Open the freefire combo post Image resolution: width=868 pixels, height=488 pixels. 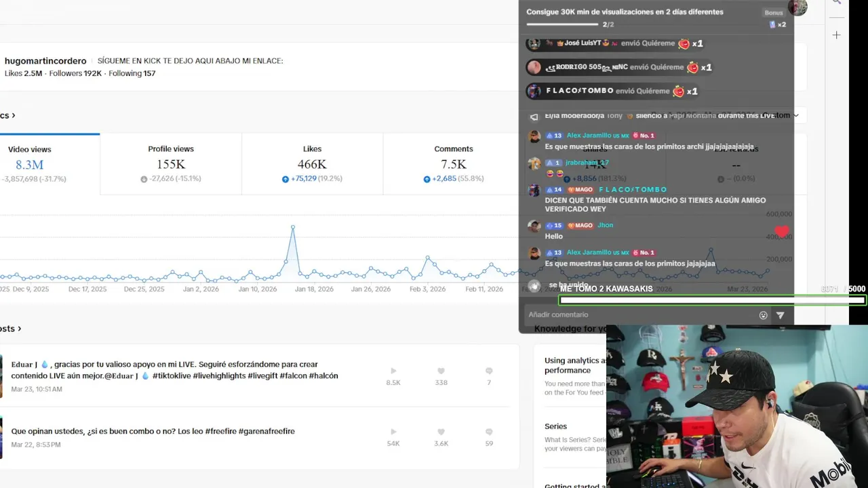point(153,431)
